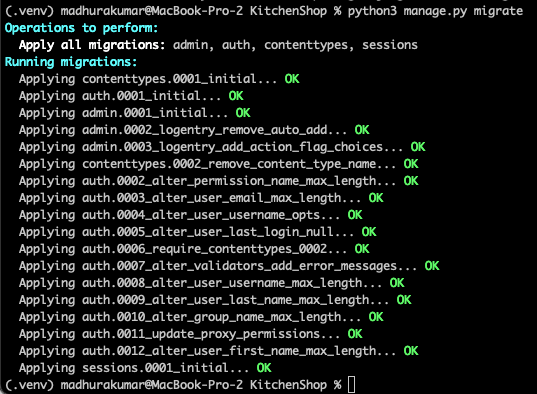Click the word 'sessions' in the migrations list

390,45
